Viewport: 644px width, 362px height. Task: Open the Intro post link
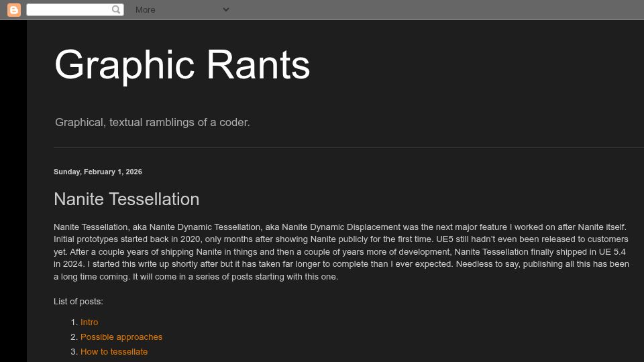89,322
